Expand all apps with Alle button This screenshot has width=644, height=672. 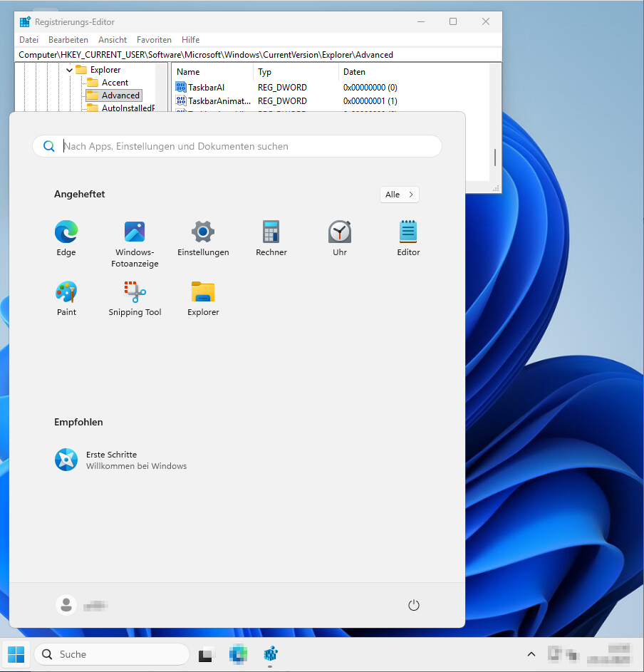pos(399,195)
